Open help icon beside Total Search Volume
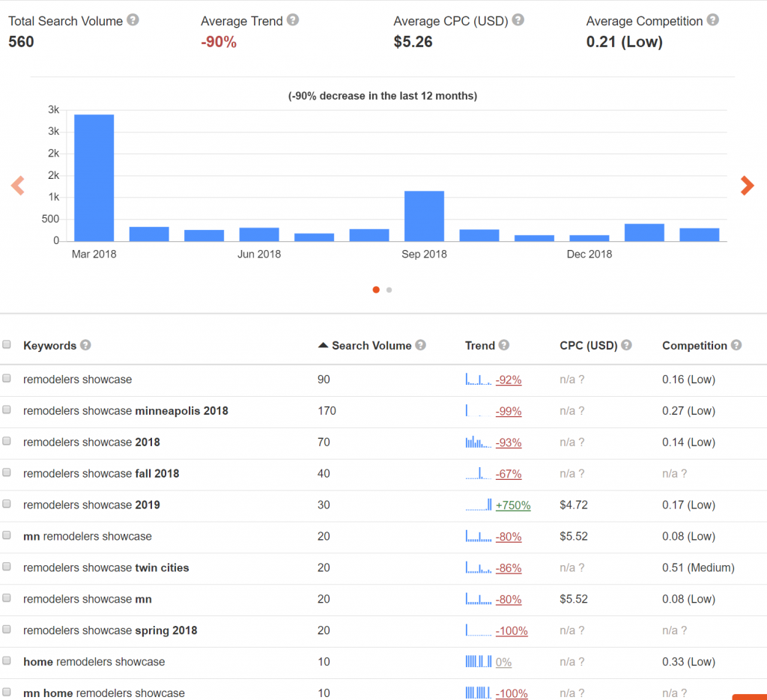Image resolution: width=767 pixels, height=700 pixels. 133,20
